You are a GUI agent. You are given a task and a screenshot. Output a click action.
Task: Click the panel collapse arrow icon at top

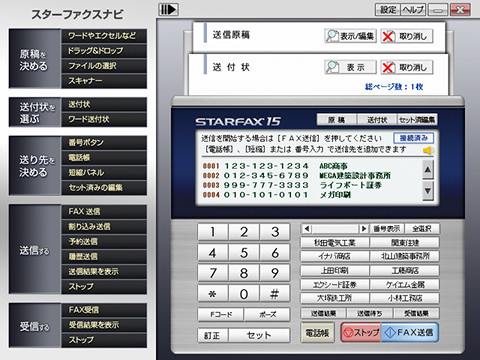[x=168, y=9]
